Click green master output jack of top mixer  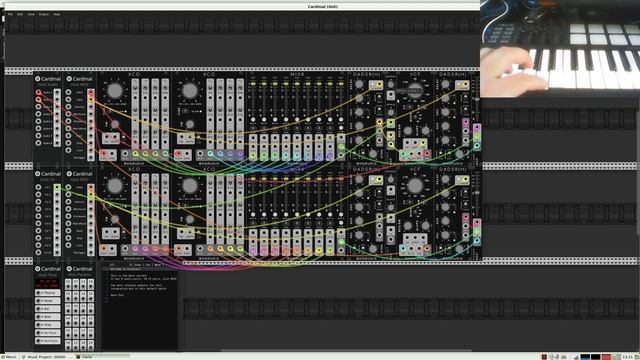341,147
